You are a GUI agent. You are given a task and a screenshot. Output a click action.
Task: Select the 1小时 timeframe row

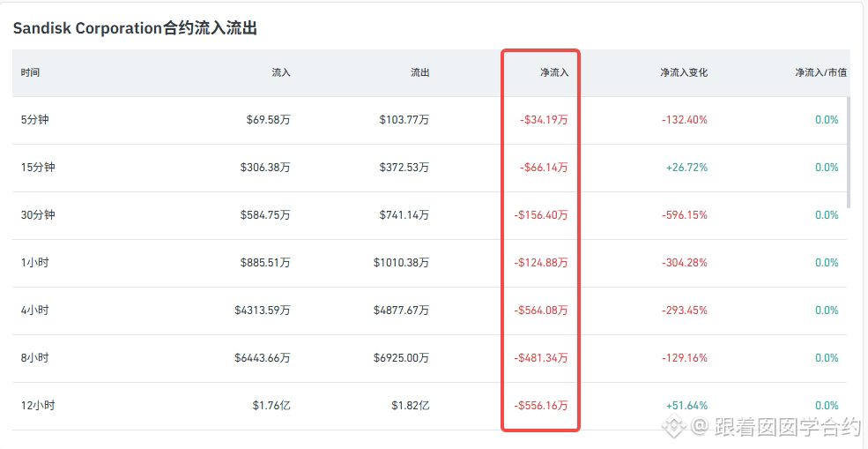tap(429, 263)
